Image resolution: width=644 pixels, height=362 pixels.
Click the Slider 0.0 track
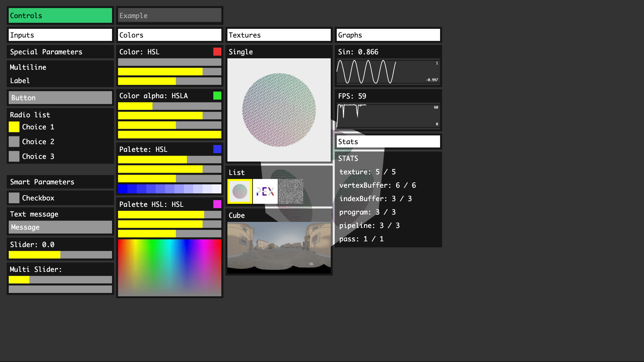coord(60,255)
